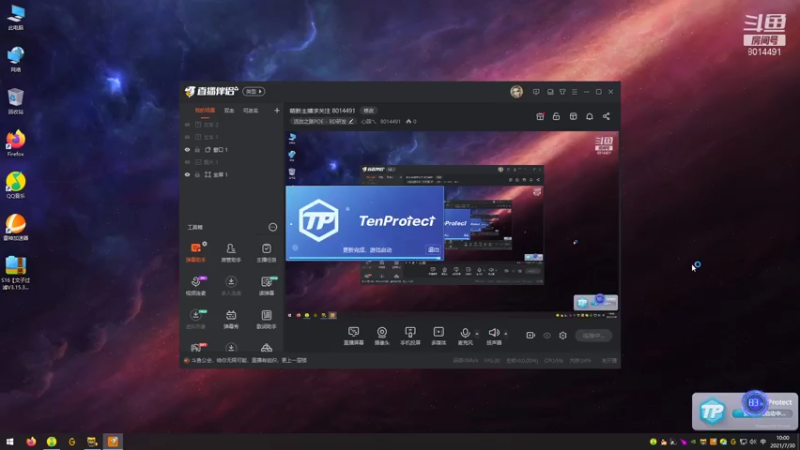Click the stream preview canvas

coord(452,226)
